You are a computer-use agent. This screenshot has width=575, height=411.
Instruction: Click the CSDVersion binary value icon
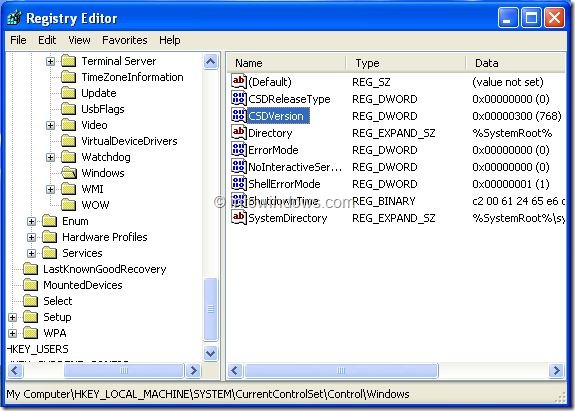tap(239, 115)
